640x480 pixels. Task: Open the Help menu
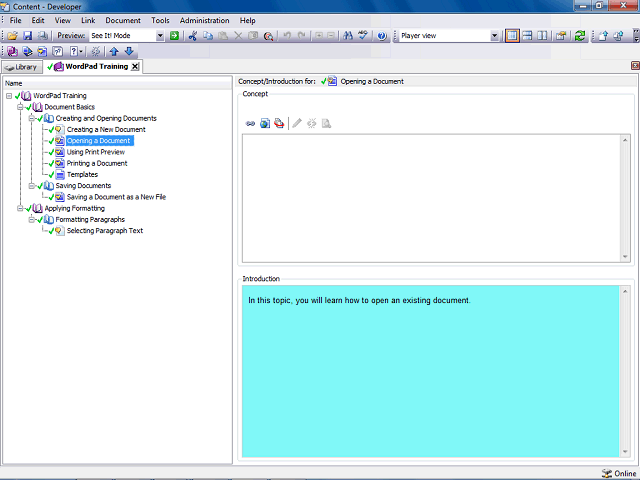click(x=247, y=20)
